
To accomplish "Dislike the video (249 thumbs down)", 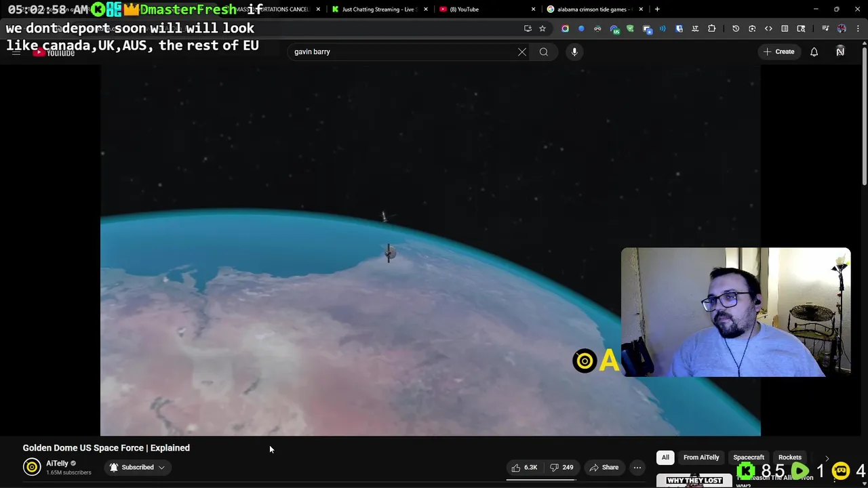I will (x=561, y=467).
